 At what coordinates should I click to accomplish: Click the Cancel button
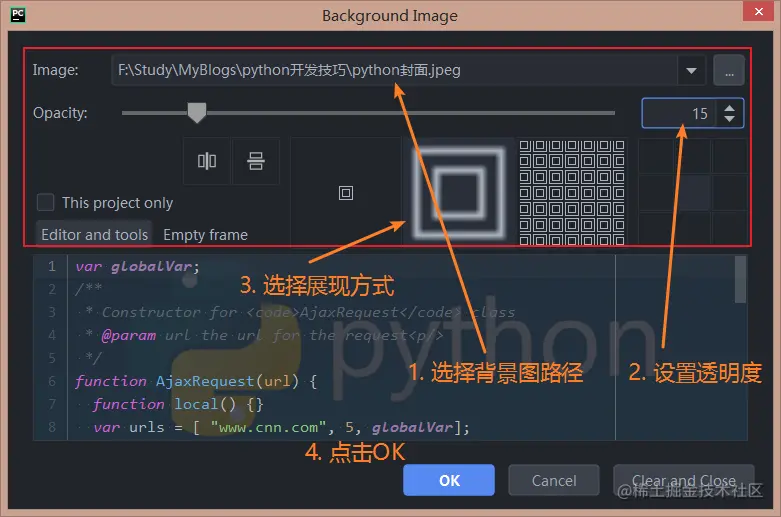[x=554, y=480]
